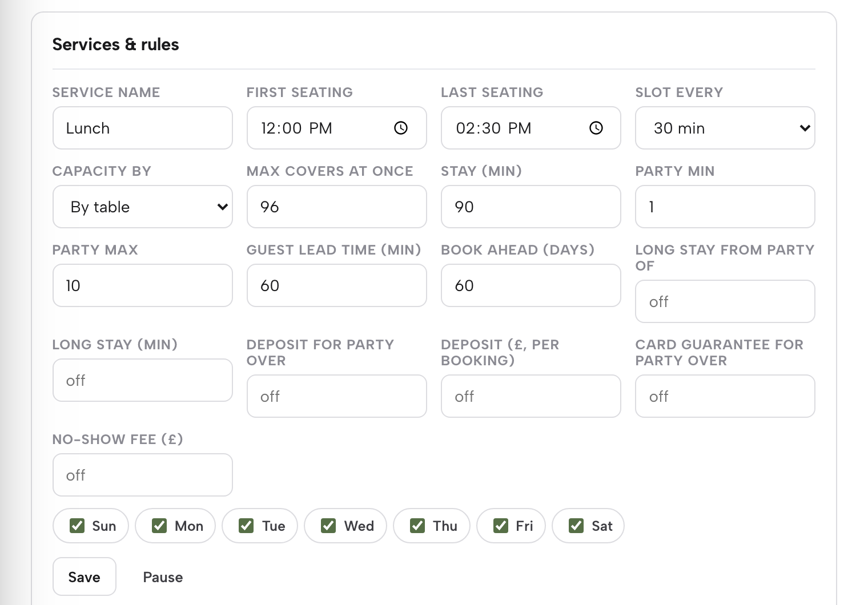This screenshot has width=868, height=605.
Task: Select the Book Ahead (days) field
Action: point(531,285)
